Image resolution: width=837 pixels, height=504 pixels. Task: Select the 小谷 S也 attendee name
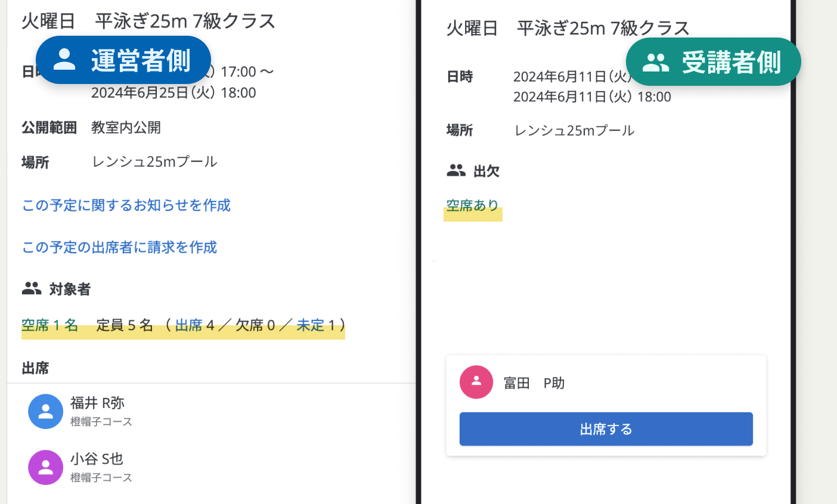point(97,459)
